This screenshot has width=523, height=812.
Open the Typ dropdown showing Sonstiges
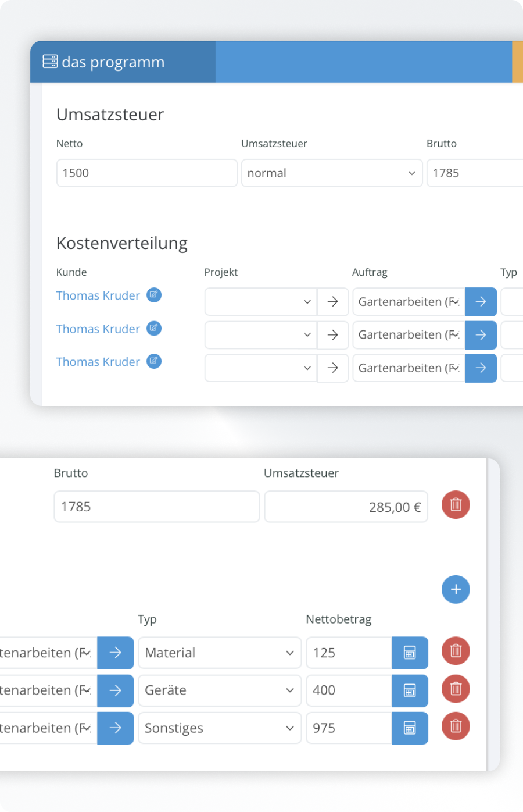[x=220, y=728]
